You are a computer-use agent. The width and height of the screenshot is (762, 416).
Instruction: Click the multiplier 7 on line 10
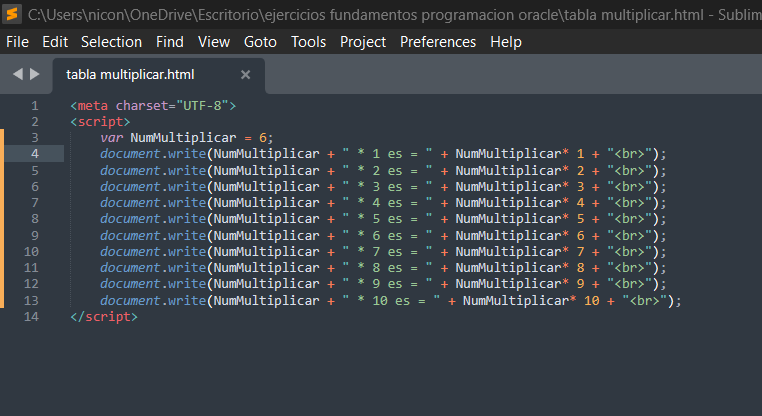[580, 252]
